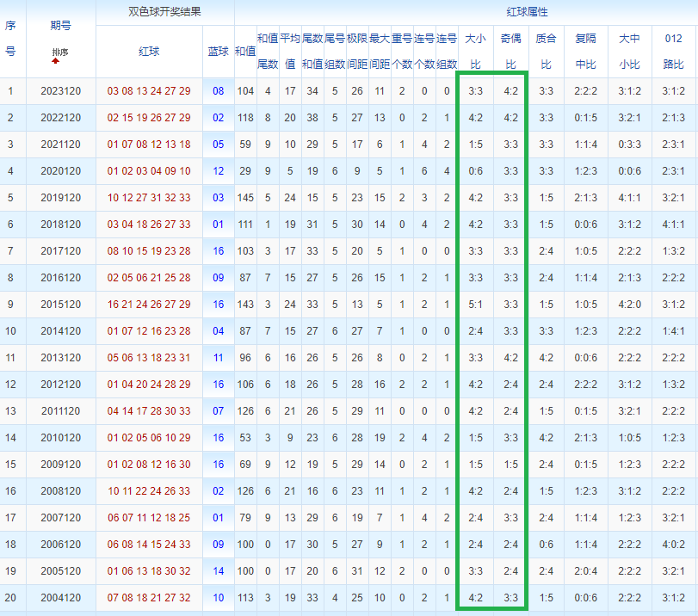Click the 红球属性 group header
The image size is (698, 616).
point(527,12)
